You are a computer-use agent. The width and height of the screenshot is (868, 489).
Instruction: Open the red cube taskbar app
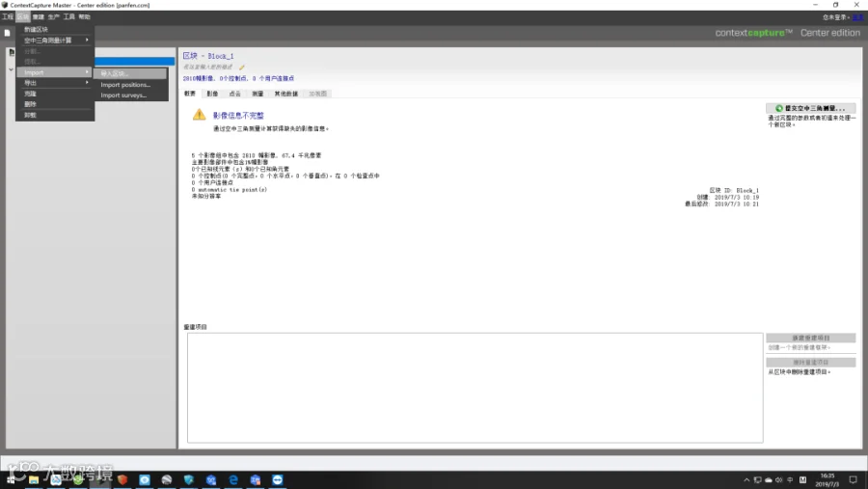click(122, 479)
